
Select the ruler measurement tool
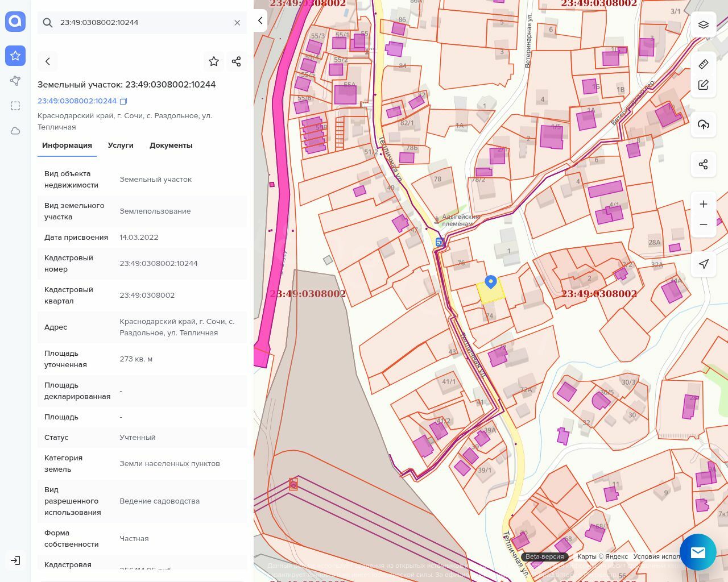pyautogui.click(x=704, y=64)
